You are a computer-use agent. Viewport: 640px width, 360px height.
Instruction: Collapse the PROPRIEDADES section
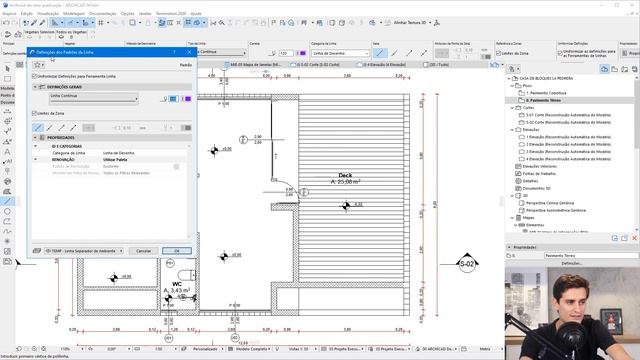tap(35, 138)
